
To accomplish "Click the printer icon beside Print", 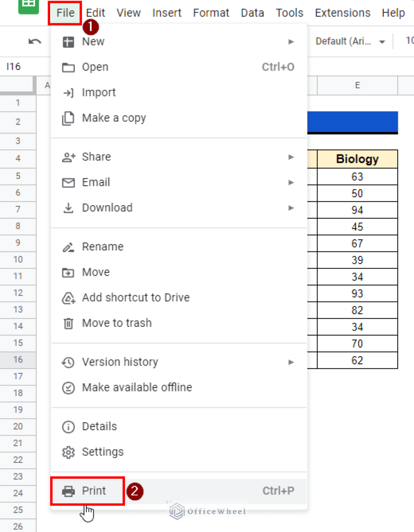I will pyautogui.click(x=68, y=491).
